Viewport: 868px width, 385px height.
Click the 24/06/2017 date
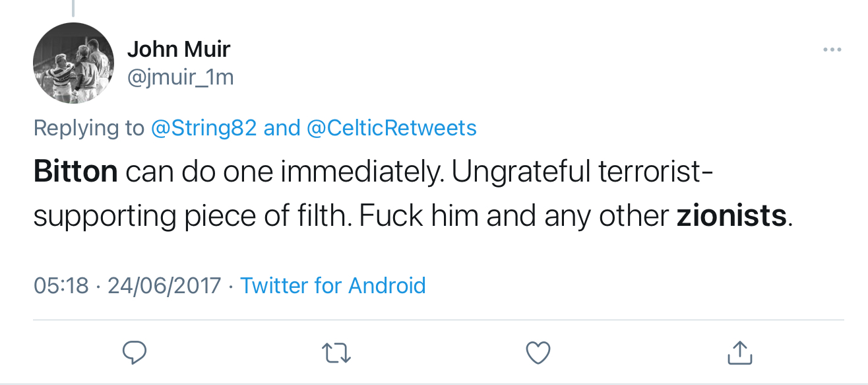164,285
